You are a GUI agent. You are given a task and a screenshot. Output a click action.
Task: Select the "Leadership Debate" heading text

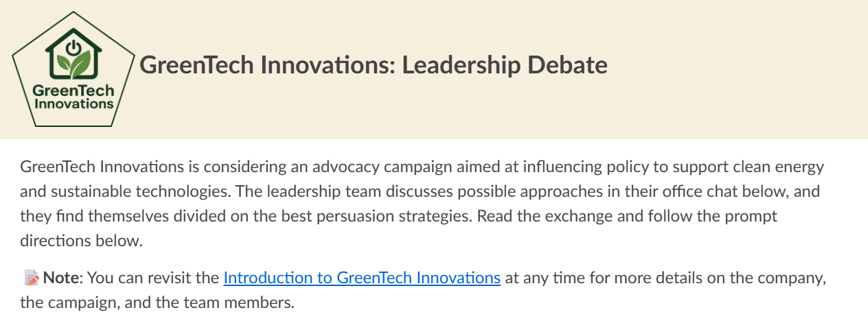505,65
